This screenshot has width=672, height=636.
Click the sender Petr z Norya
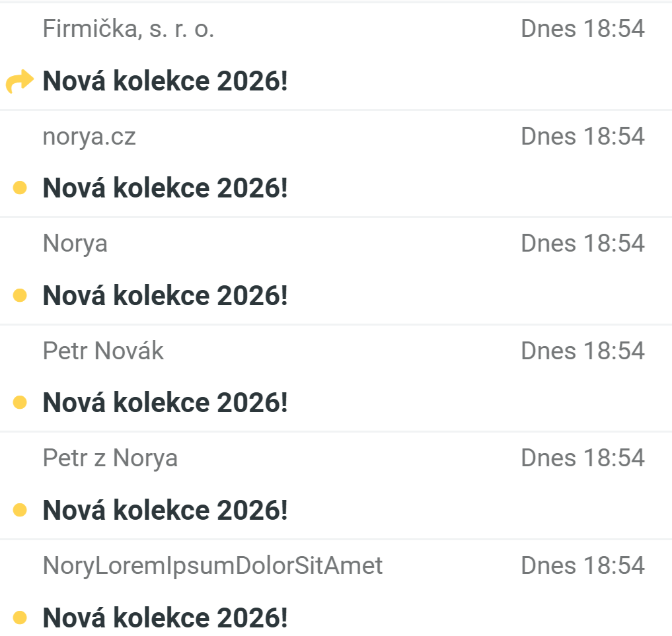click(x=110, y=458)
